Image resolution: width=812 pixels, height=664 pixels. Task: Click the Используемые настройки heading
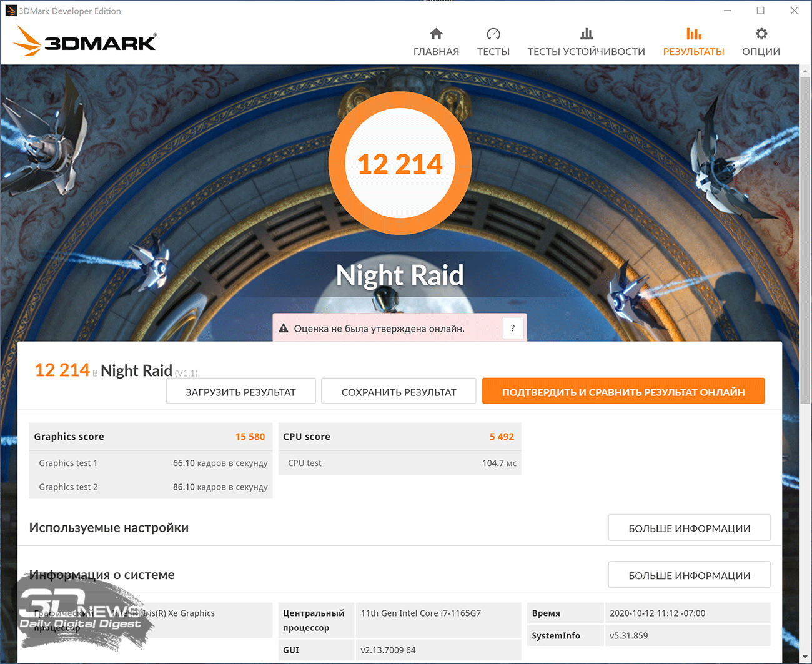pos(109,528)
